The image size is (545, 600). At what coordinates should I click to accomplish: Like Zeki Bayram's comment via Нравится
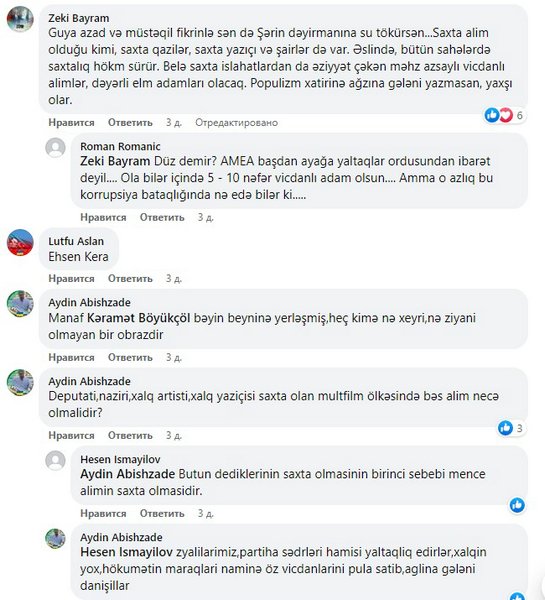[71, 123]
